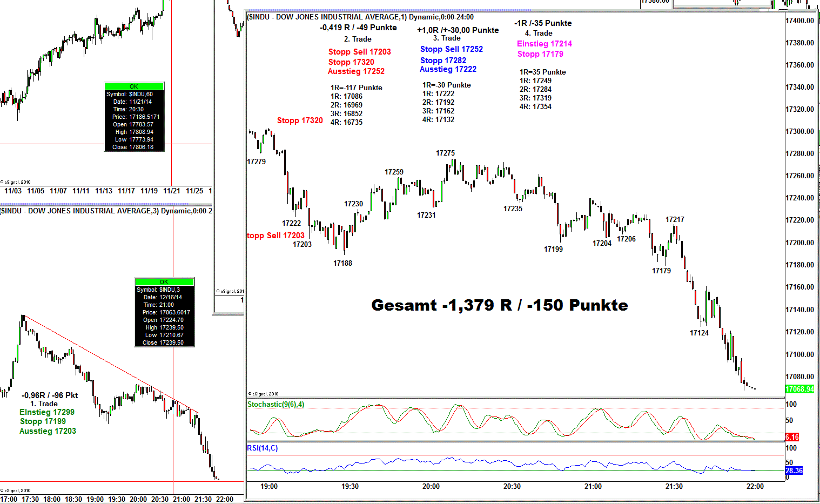The width and height of the screenshot is (820, 504).
Task: Click the red Stochastic value tag 6.16
Action: click(x=791, y=437)
